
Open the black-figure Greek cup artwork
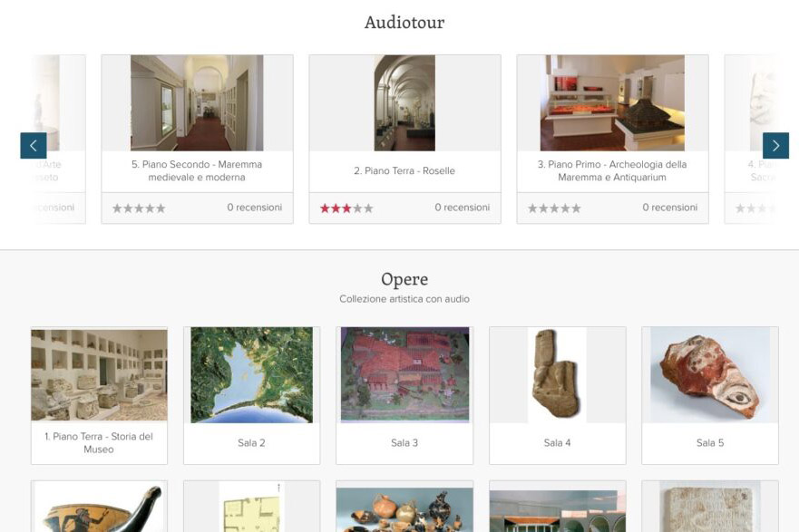pyautogui.click(x=99, y=507)
